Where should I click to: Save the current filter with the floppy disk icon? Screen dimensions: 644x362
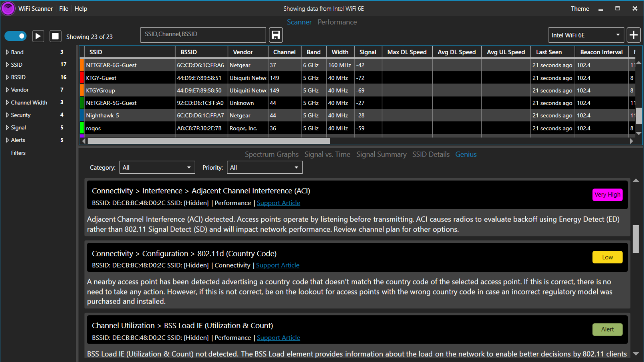(x=276, y=35)
